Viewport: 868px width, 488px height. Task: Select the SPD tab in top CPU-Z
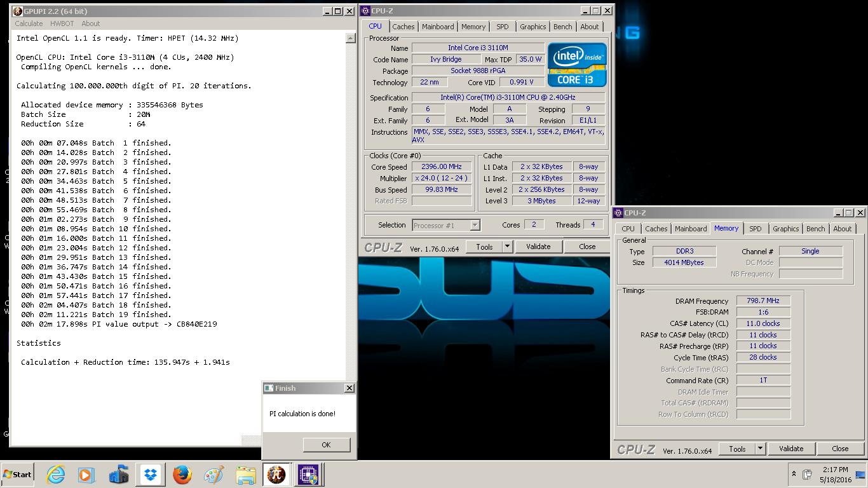[x=503, y=27]
